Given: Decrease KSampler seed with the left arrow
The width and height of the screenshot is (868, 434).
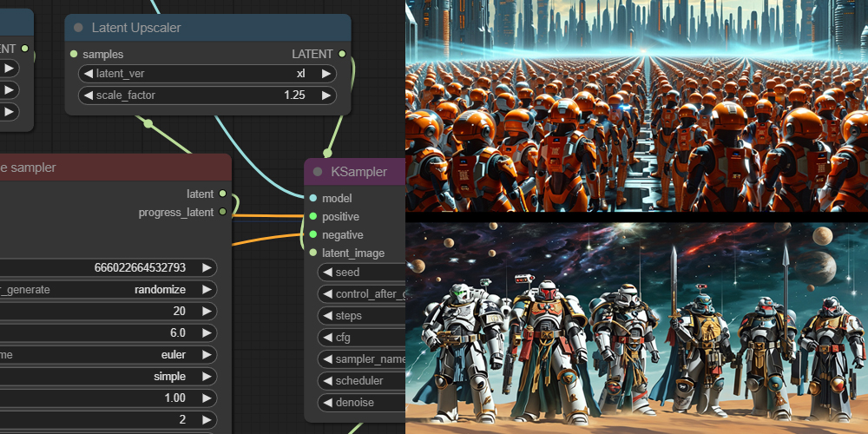Looking at the screenshot, I should click(x=327, y=273).
